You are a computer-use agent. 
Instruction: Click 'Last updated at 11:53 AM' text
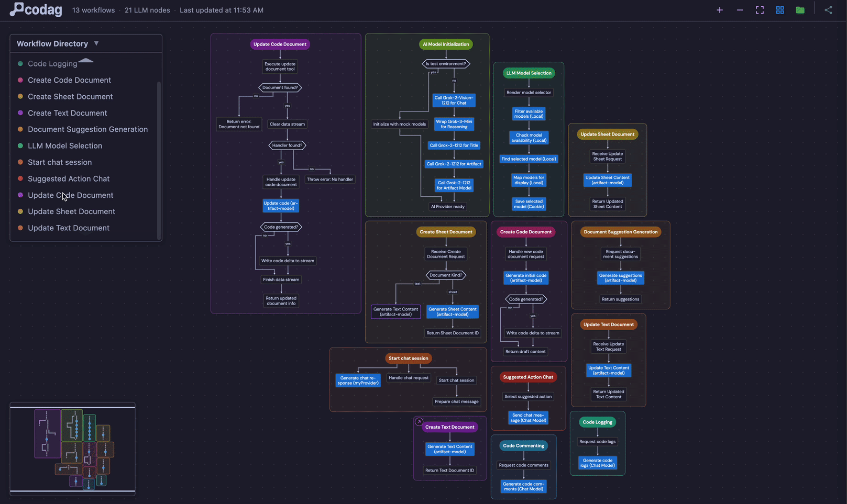222,10
